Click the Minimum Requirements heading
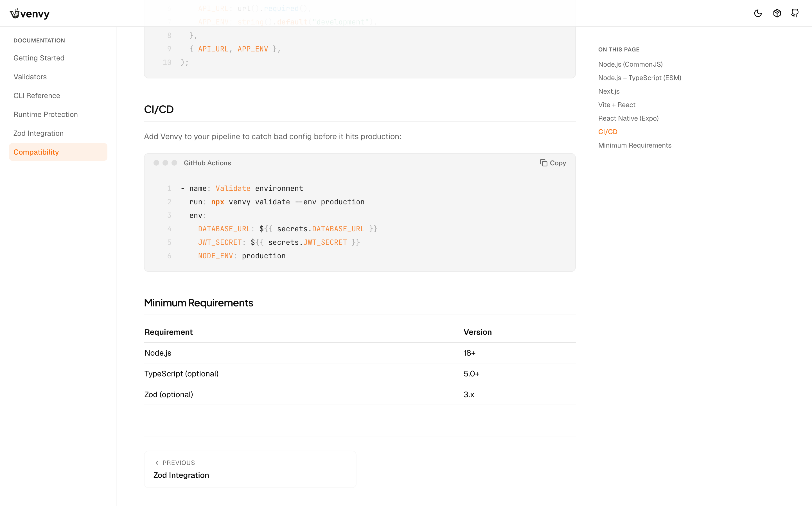This screenshot has width=812, height=506. (199, 303)
